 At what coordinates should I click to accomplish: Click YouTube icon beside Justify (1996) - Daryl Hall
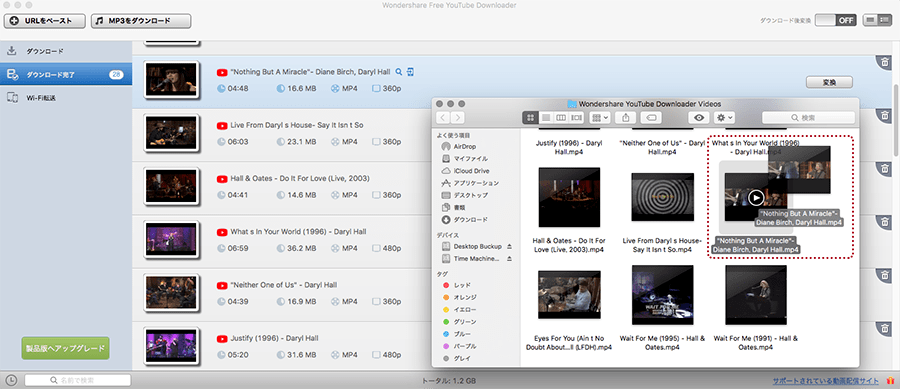point(222,338)
